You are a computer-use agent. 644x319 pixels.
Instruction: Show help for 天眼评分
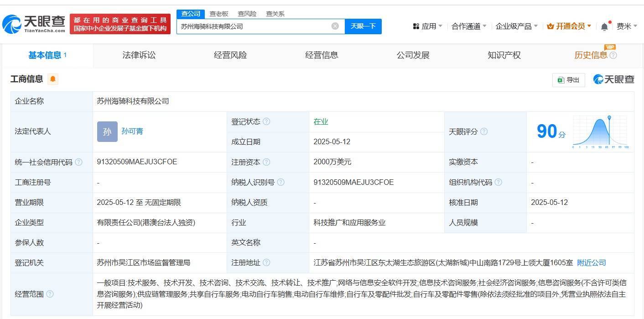(x=484, y=131)
